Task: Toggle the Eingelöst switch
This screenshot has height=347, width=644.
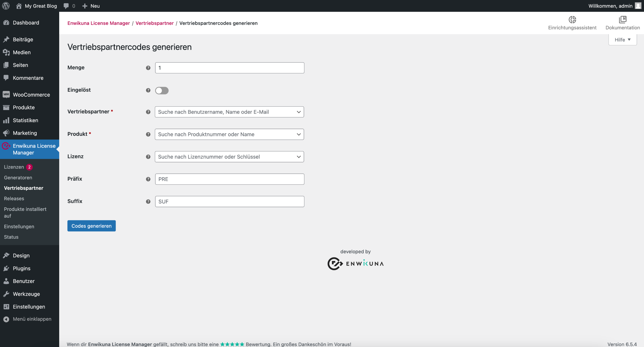Action: click(x=162, y=90)
